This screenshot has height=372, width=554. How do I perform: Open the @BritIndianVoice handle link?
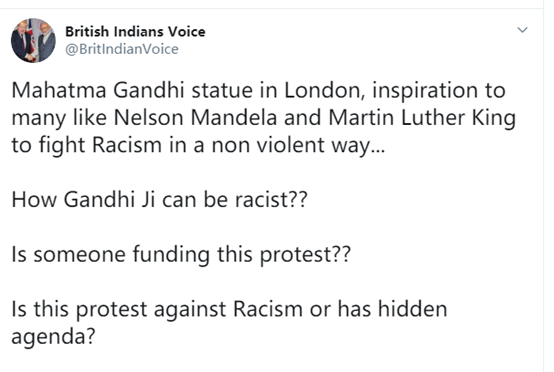pyautogui.click(x=122, y=49)
